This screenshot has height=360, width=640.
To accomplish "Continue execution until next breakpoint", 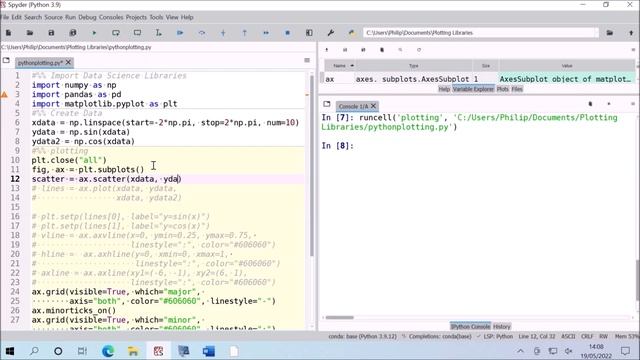I will coord(266,33).
